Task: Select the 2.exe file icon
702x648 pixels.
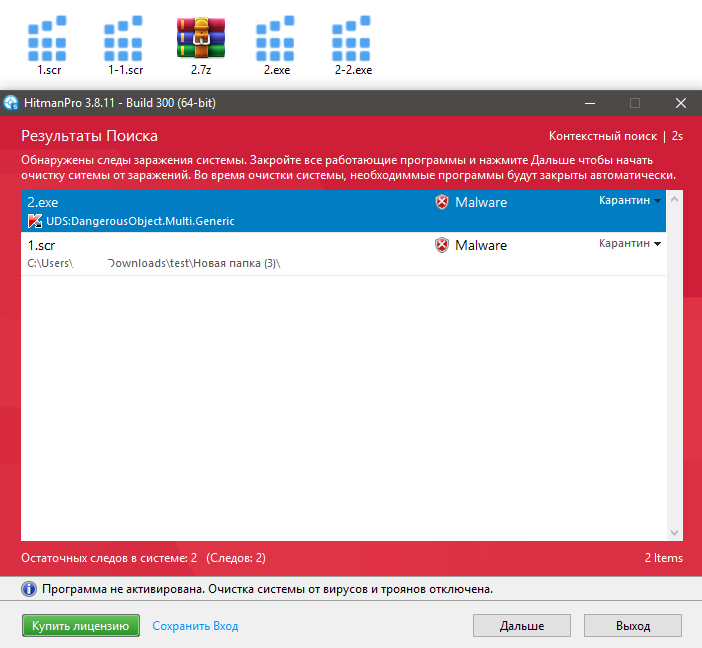Action: (x=275, y=39)
